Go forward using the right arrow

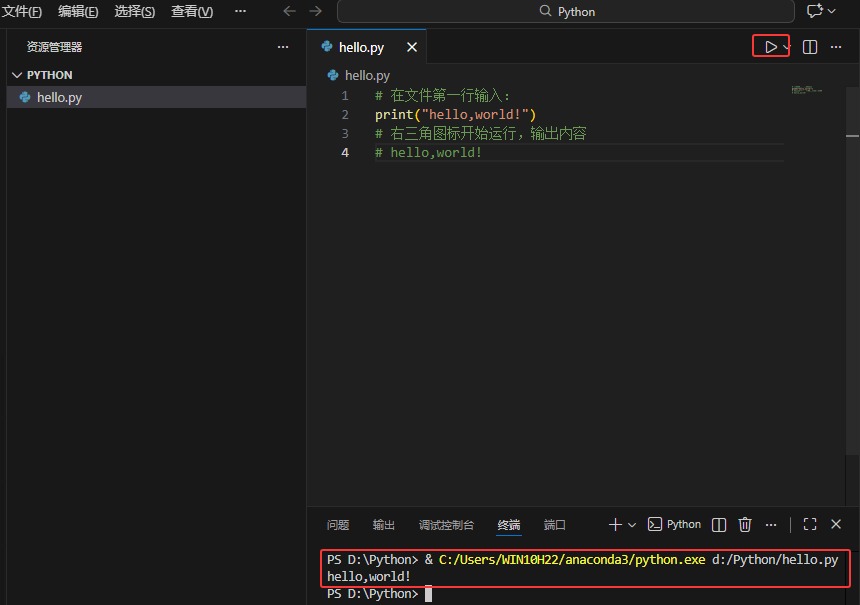click(316, 11)
